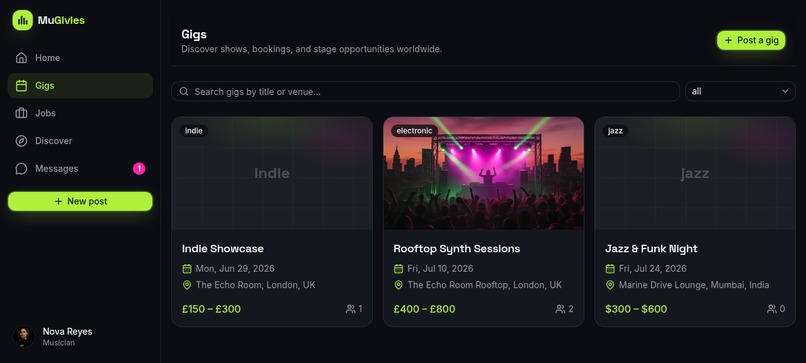806x363 pixels.
Task: Click the Rooftop Synth Sessions concert image
Action: [483, 173]
